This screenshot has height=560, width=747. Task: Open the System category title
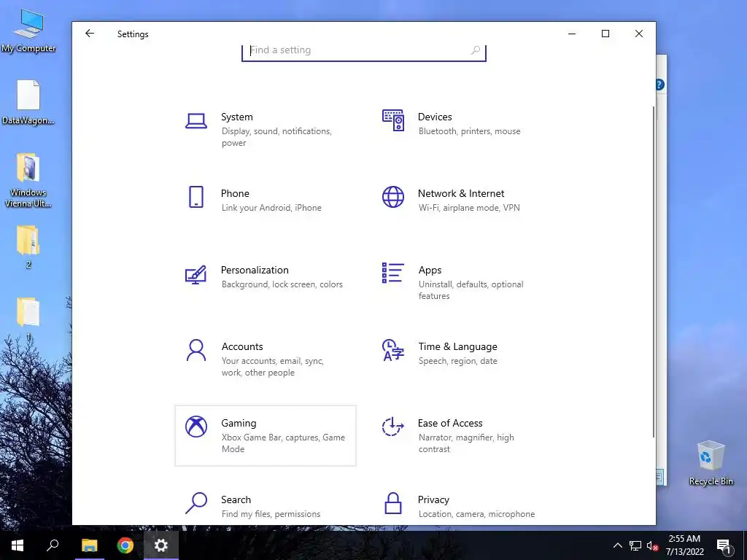tap(237, 117)
